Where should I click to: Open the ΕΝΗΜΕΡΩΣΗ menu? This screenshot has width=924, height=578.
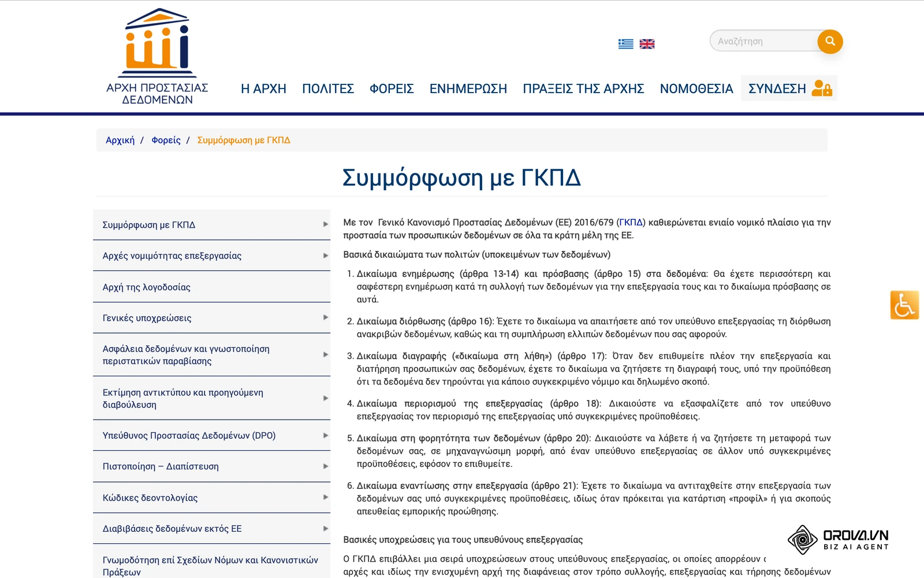tap(468, 88)
